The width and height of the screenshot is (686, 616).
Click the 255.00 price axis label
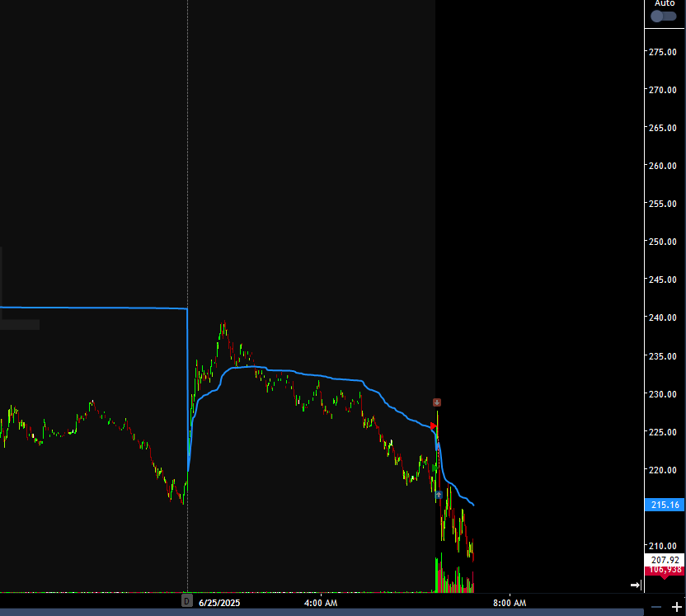[662, 204]
